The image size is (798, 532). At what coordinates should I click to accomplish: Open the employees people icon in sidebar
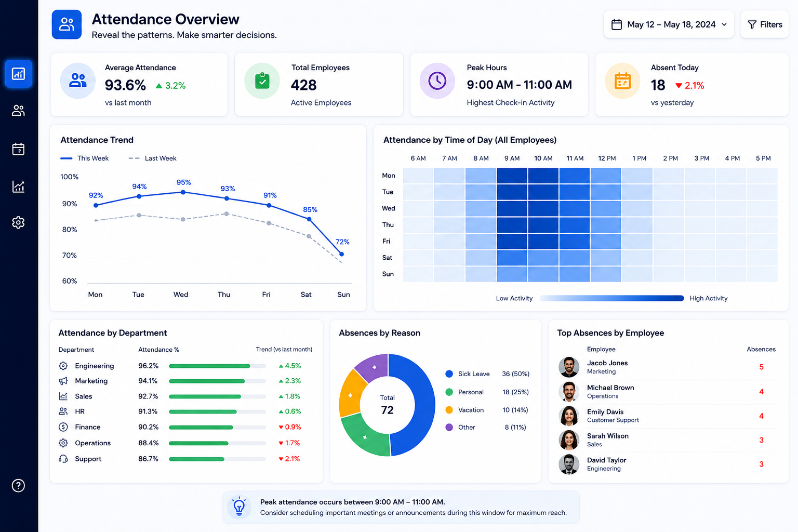pyautogui.click(x=18, y=110)
